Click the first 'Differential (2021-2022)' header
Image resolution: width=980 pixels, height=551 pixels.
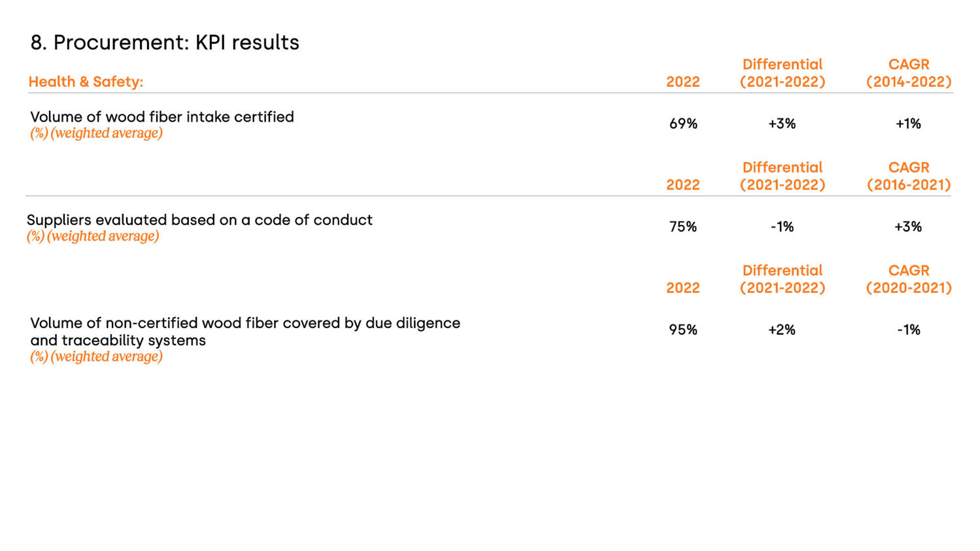(783, 73)
